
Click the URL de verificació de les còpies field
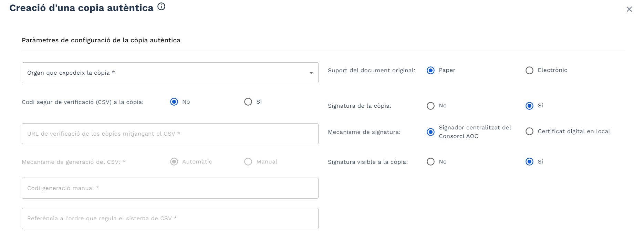click(170, 134)
